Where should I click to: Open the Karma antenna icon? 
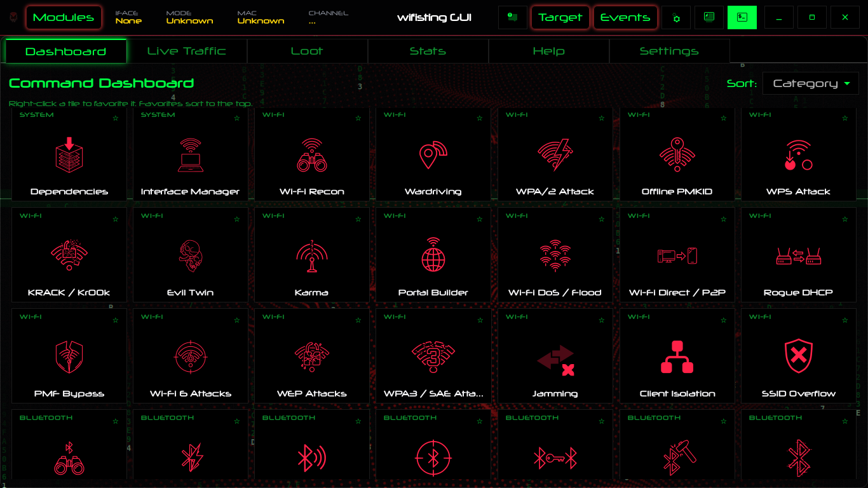click(312, 256)
